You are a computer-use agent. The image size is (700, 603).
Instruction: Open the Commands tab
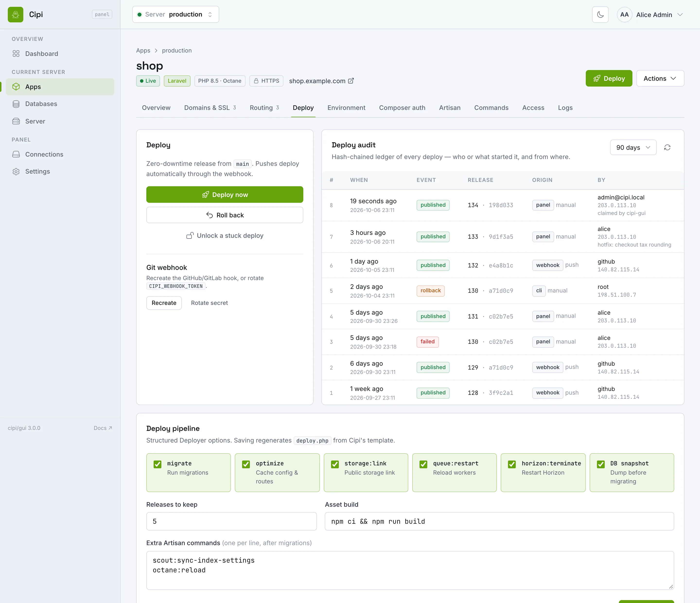[491, 108]
